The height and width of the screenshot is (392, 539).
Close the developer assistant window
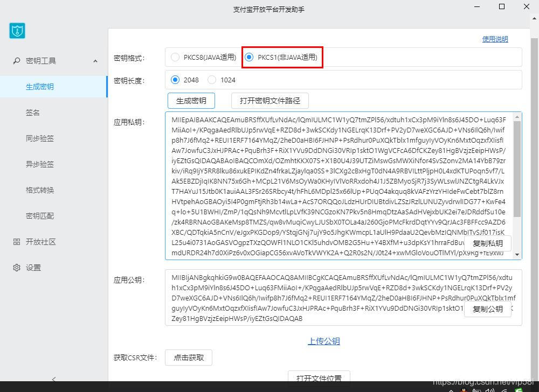click(526, 6)
